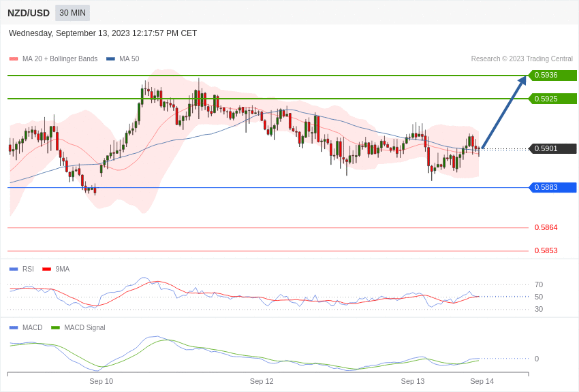Click the RSI legend swatch

tap(14, 269)
